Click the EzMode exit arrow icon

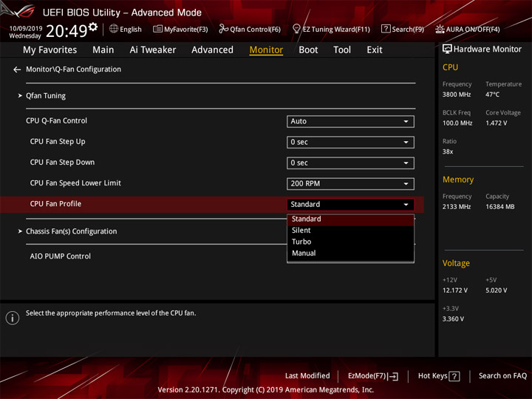click(x=393, y=376)
